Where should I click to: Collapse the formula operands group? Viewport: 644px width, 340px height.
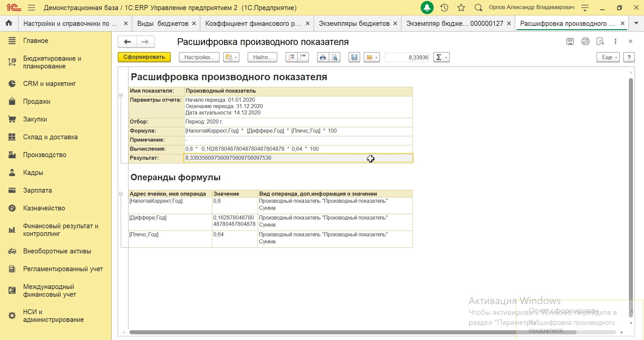coord(121,194)
